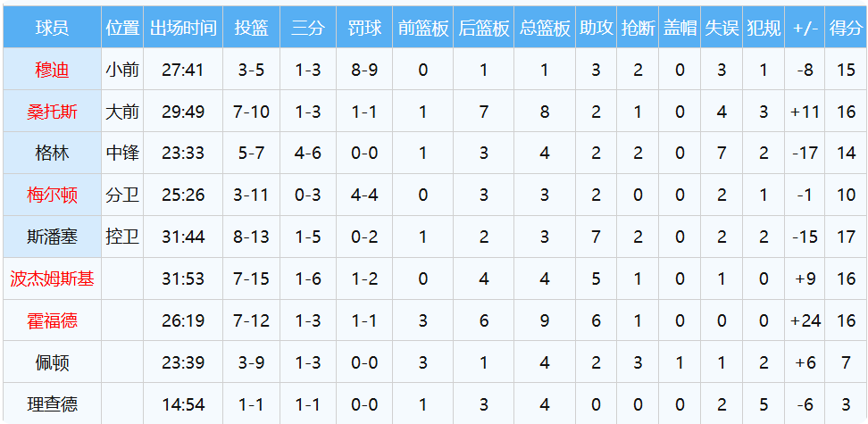Select the 斯潘塞 player name cell
868x424 pixels.
click(52, 237)
